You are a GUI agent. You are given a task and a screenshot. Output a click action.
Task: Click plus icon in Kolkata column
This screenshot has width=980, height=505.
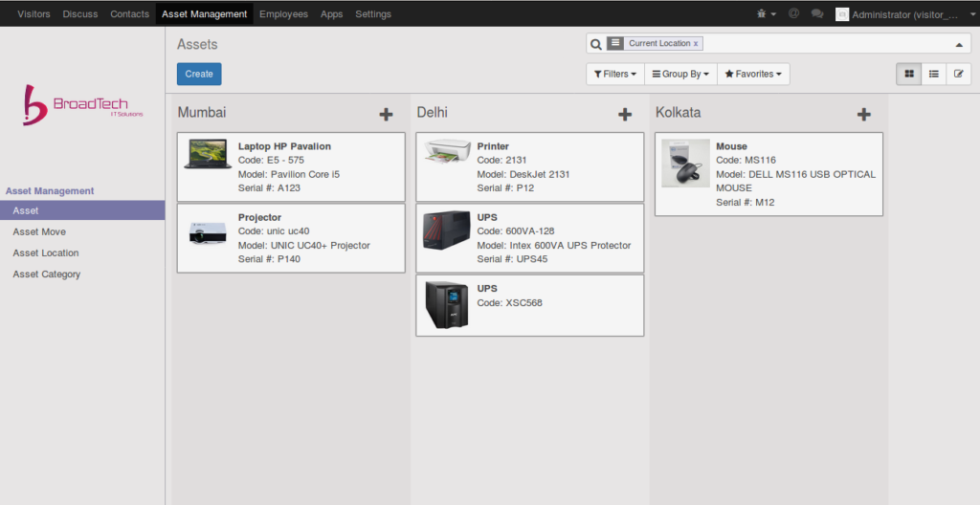(863, 115)
